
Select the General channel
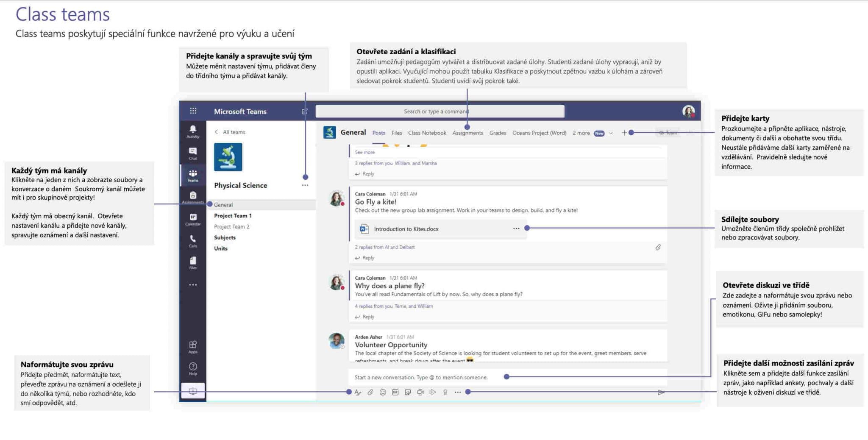(x=262, y=204)
